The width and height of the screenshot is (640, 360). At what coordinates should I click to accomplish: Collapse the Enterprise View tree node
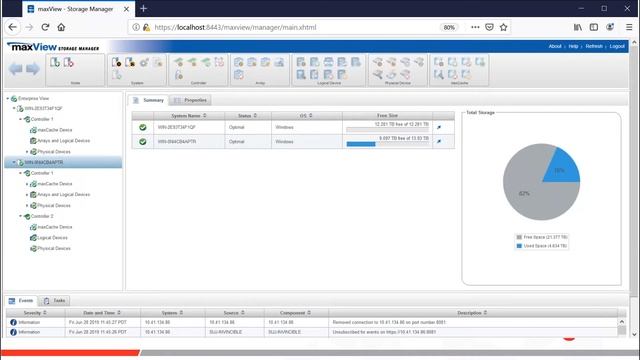[7, 99]
